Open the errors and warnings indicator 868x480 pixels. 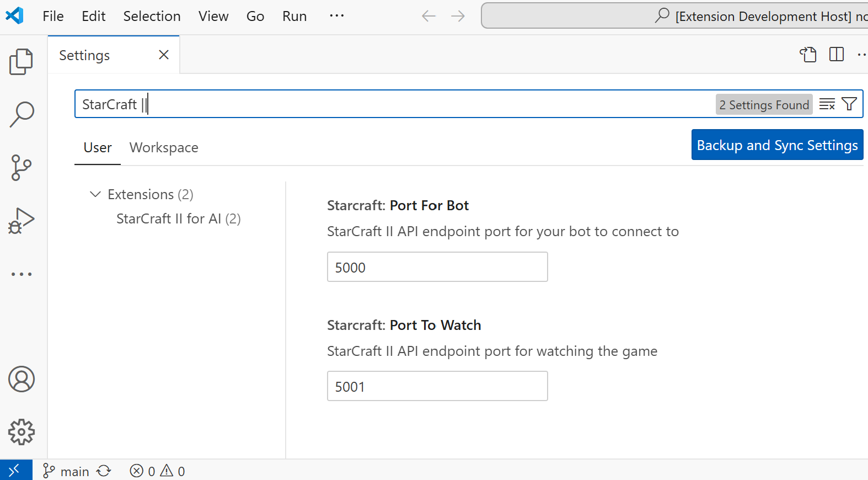click(x=157, y=471)
